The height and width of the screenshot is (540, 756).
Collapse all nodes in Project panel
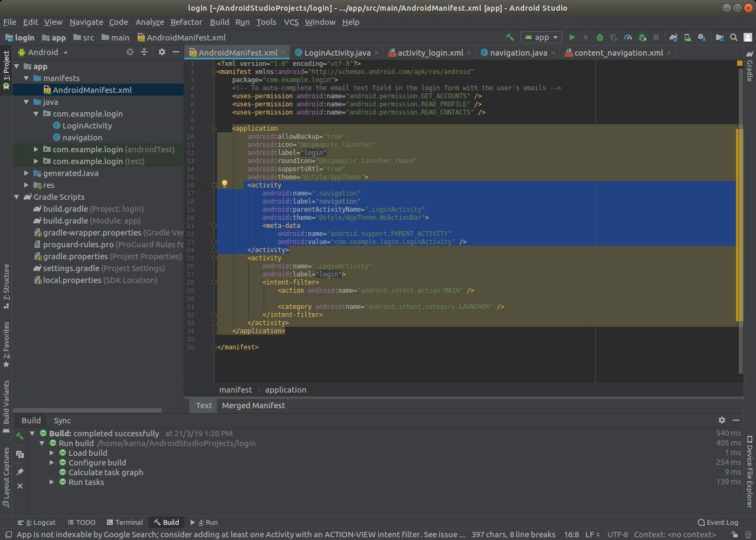pyautogui.click(x=144, y=52)
